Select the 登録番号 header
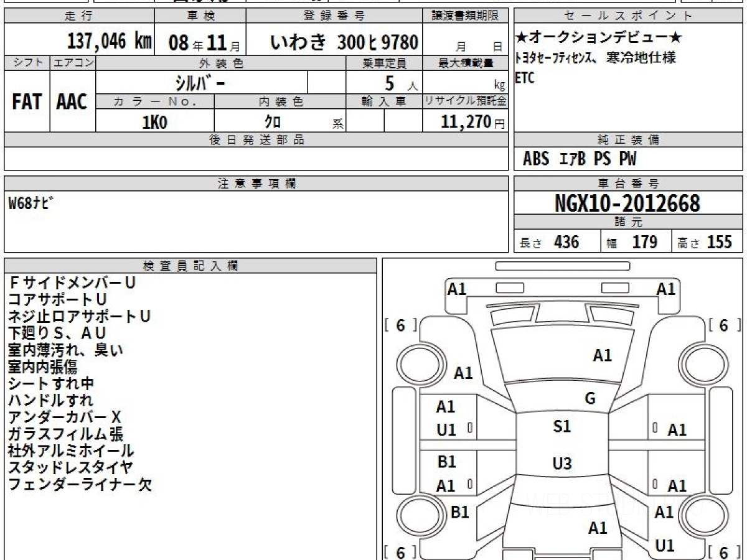The height and width of the screenshot is (560, 747). pyautogui.click(x=335, y=16)
